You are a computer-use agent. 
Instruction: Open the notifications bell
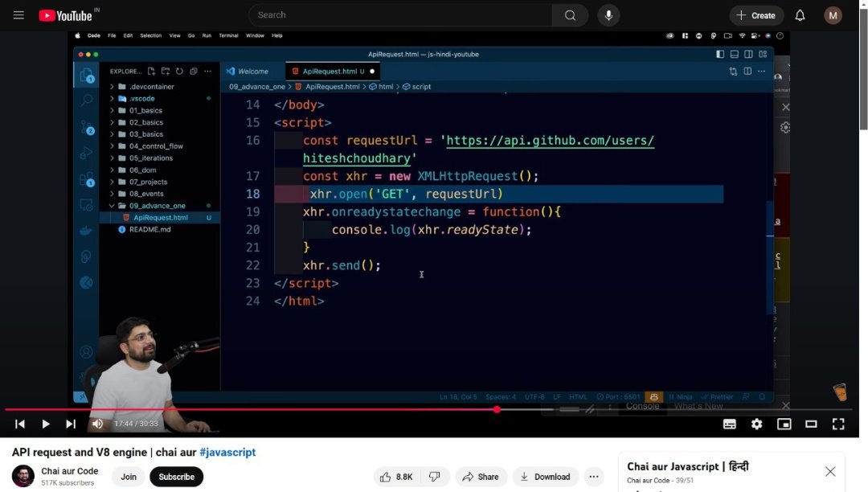click(x=800, y=15)
